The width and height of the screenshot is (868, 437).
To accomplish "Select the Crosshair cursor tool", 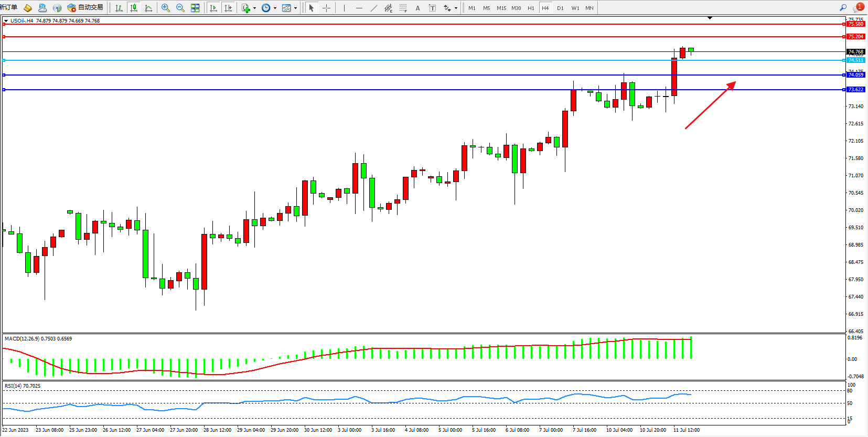I will [x=326, y=8].
